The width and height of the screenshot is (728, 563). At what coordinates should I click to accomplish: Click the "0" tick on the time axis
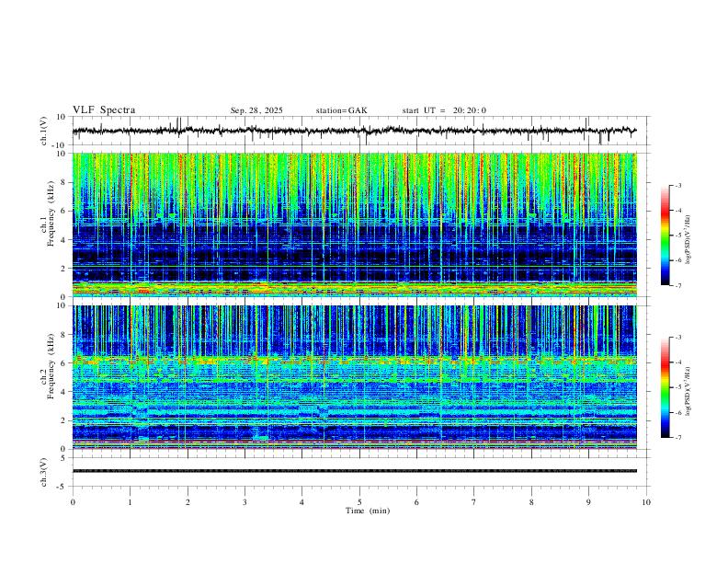click(x=73, y=502)
